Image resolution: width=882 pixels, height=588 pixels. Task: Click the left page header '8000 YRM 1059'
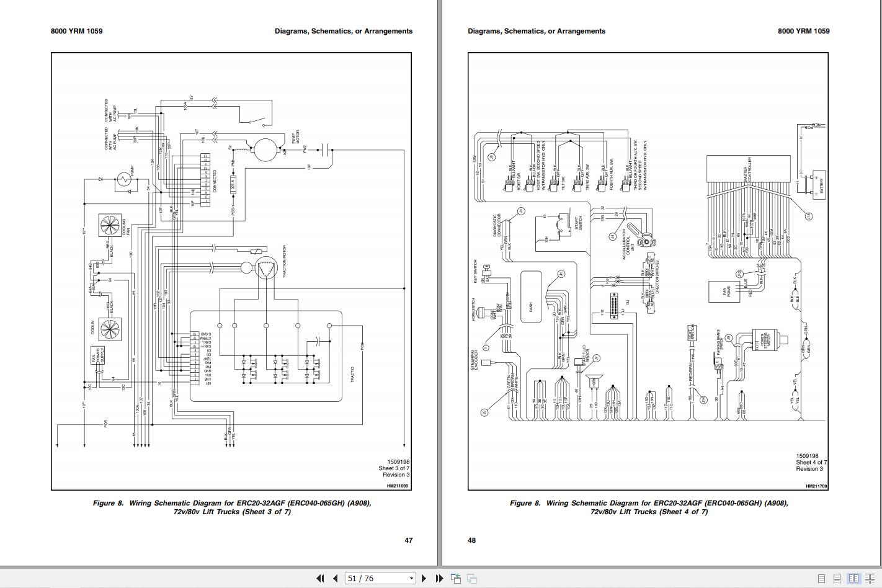click(77, 31)
